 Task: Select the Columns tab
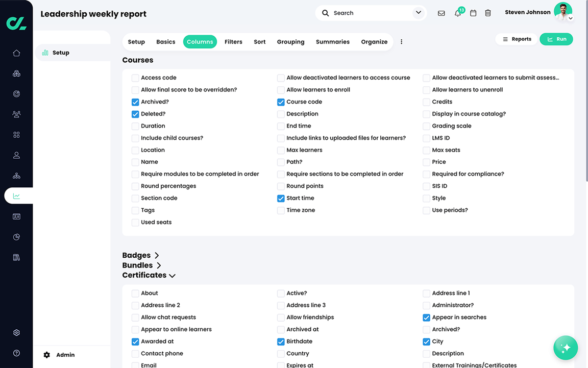200,42
